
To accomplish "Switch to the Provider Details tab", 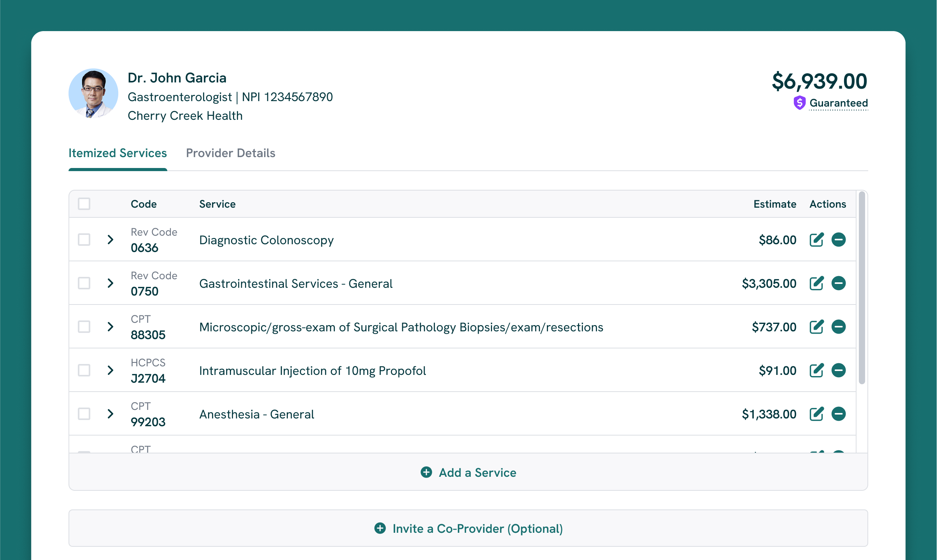I will 230,153.
